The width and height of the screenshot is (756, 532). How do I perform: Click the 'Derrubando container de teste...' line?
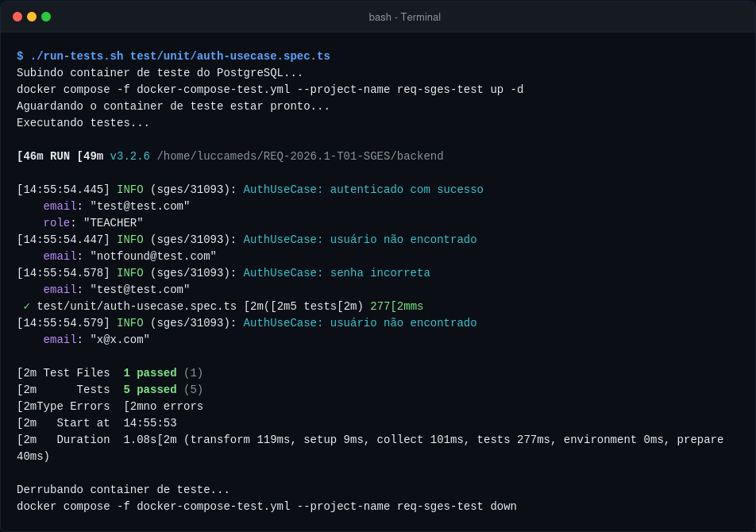point(123,490)
